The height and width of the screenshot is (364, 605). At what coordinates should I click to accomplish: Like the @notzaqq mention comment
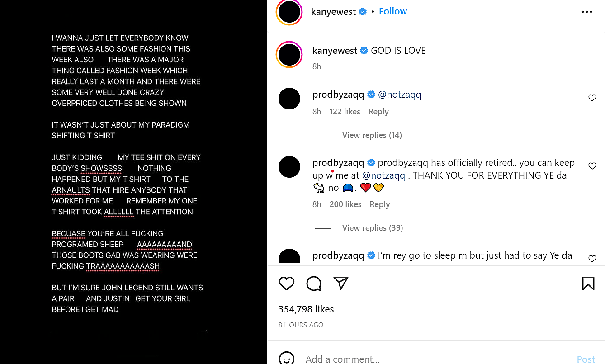tap(592, 98)
